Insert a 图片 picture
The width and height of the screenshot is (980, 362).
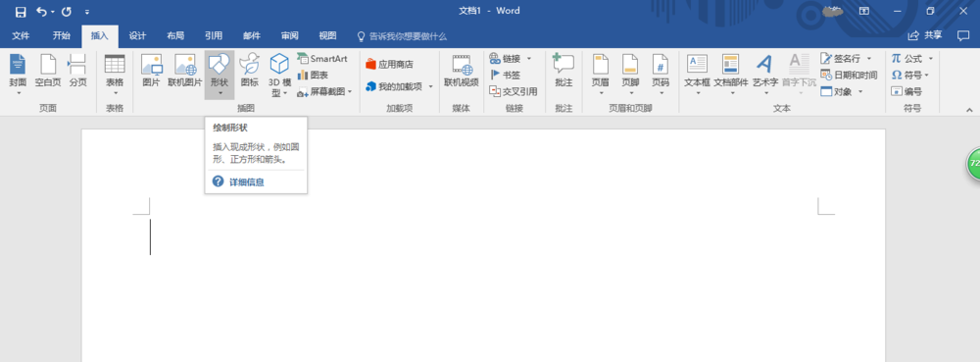click(x=151, y=70)
